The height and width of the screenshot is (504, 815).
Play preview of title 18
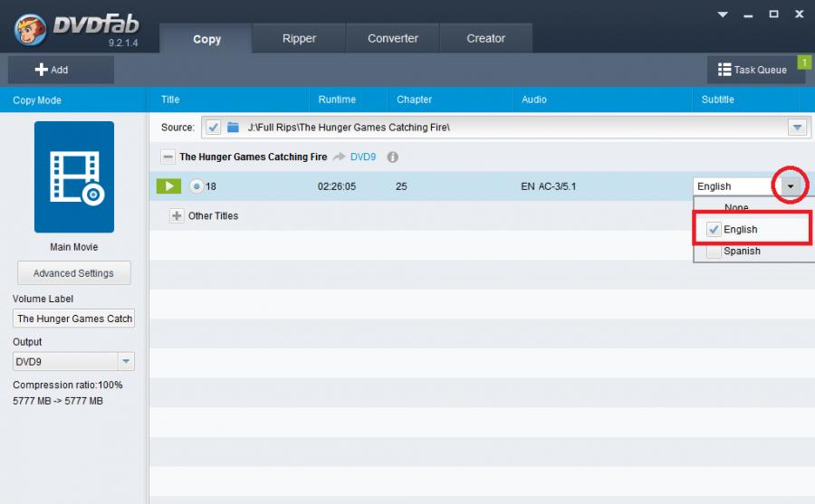click(x=168, y=186)
